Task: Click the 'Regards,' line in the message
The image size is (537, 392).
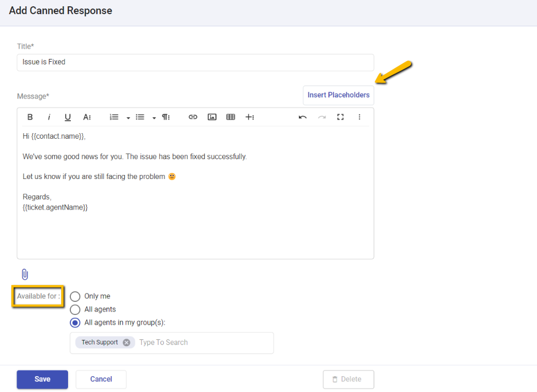Action: pos(37,197)
